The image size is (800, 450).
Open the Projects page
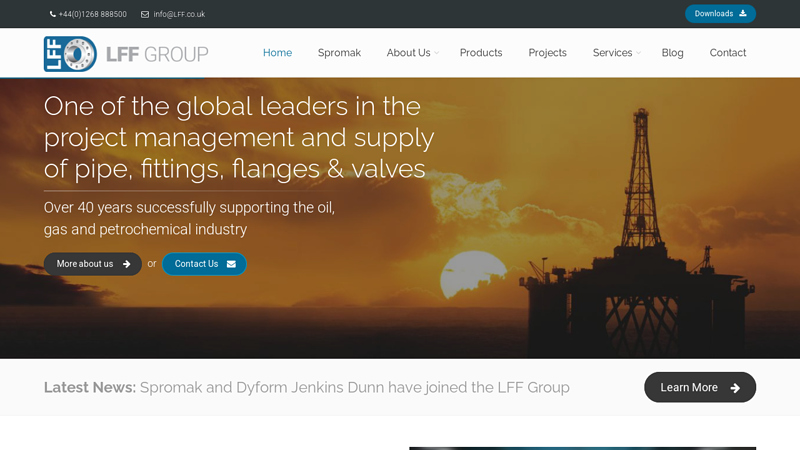pos(547,53)
